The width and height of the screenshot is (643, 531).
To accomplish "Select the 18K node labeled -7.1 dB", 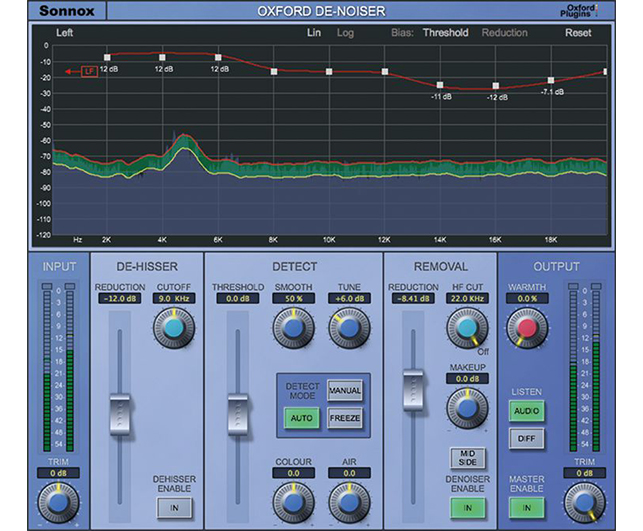I will 551,80.
